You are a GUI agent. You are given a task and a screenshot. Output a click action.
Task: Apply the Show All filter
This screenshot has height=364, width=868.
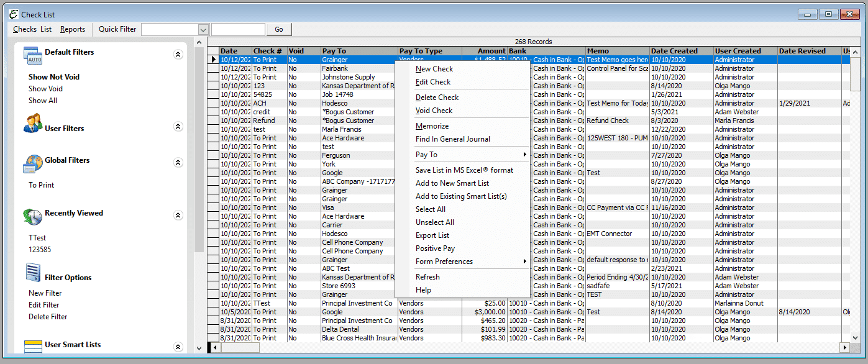(43, 101)
